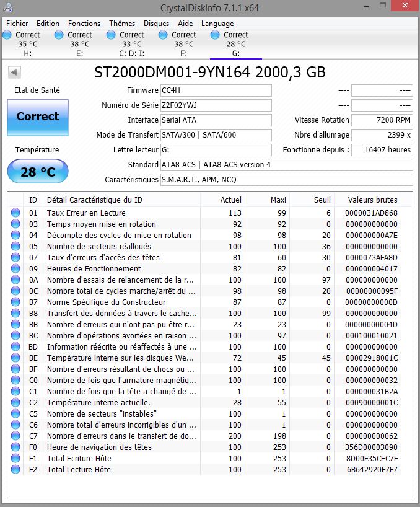Click the status orb for attribute BD
This screenshot has width=420, height=507.
15,346
